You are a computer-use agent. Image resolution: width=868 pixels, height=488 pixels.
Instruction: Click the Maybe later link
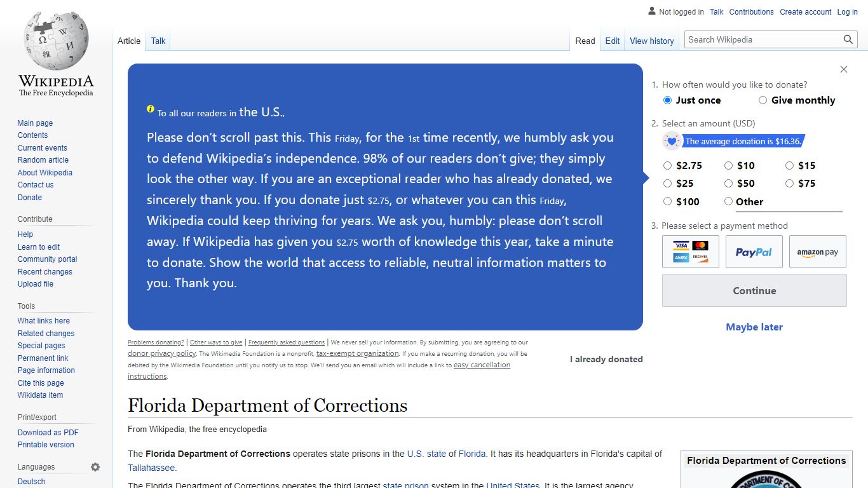pos(754,327)
